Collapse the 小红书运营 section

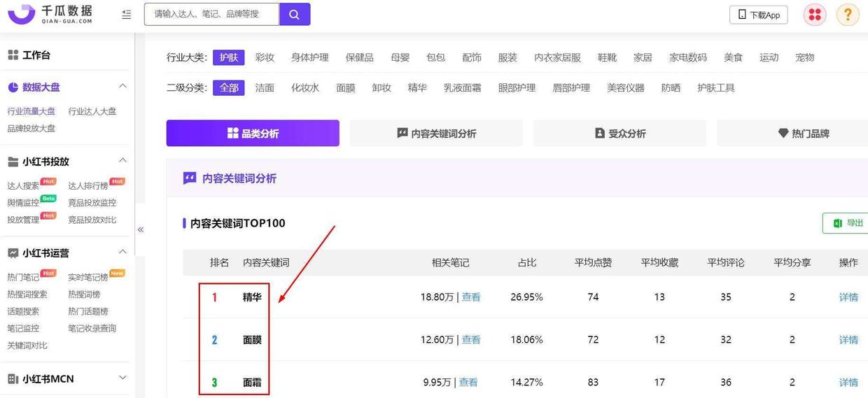click(x=122, y=253)
